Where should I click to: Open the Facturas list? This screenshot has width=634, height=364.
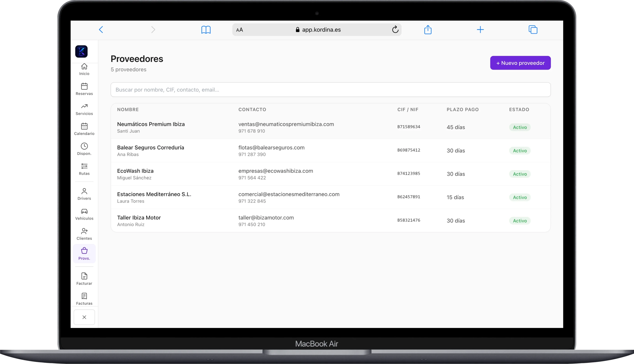click(84, 299)
